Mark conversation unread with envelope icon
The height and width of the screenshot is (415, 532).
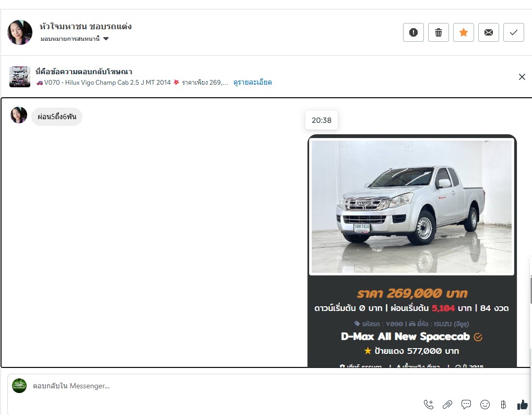489,32
